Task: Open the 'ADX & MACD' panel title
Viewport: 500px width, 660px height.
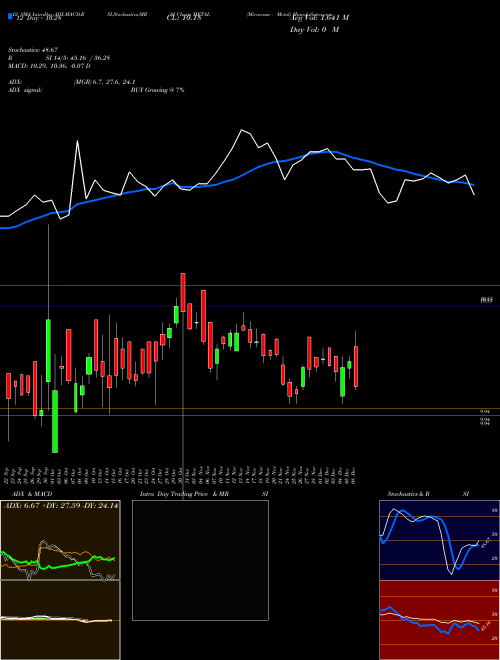Action: (x=32, y=494)
